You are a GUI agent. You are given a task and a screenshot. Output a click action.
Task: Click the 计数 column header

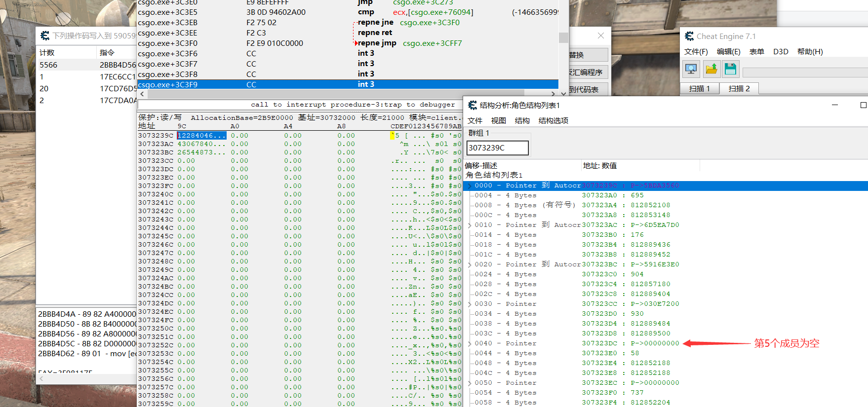(66, 53)
